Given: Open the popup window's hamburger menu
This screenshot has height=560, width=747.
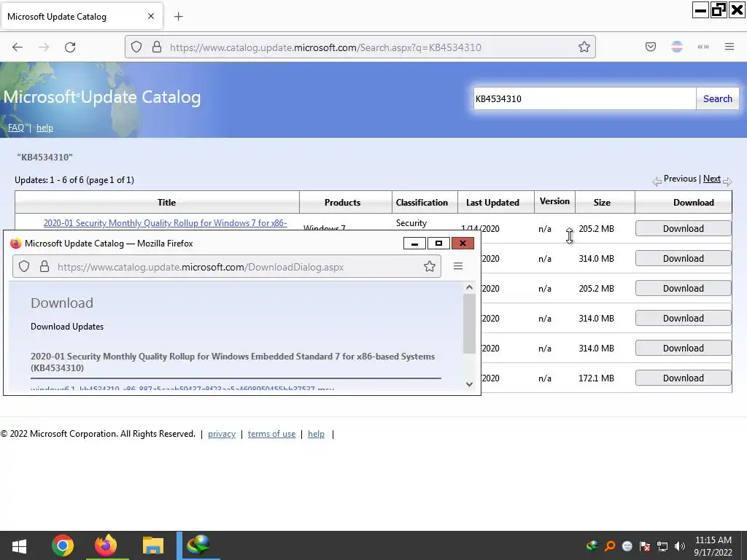Looking at the screenshot, I should [458, 266].
